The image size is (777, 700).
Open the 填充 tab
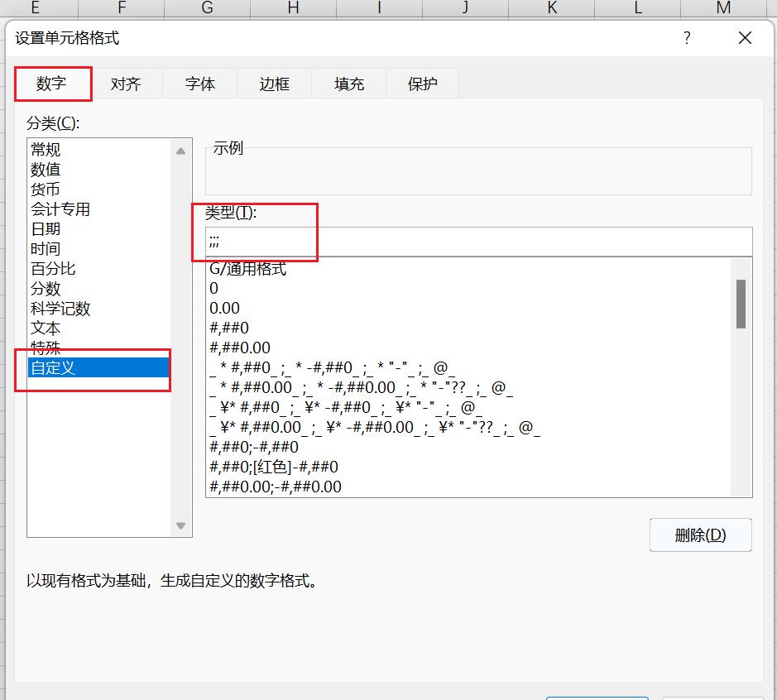[349, 84]
